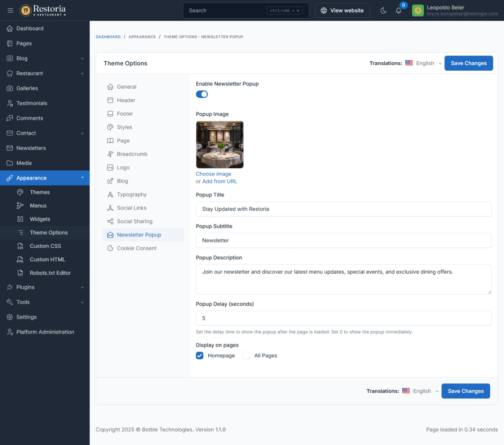The height and width of the screenshot is (445, 504).
Task: Open the Typography theme options tab
Action: click(132, 195)
